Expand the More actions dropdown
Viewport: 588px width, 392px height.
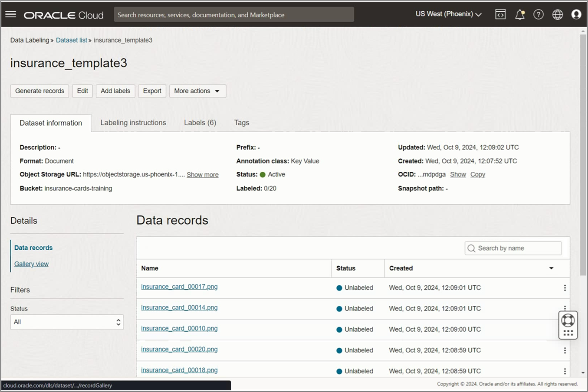pyautogui.click(x=197, y=91)
